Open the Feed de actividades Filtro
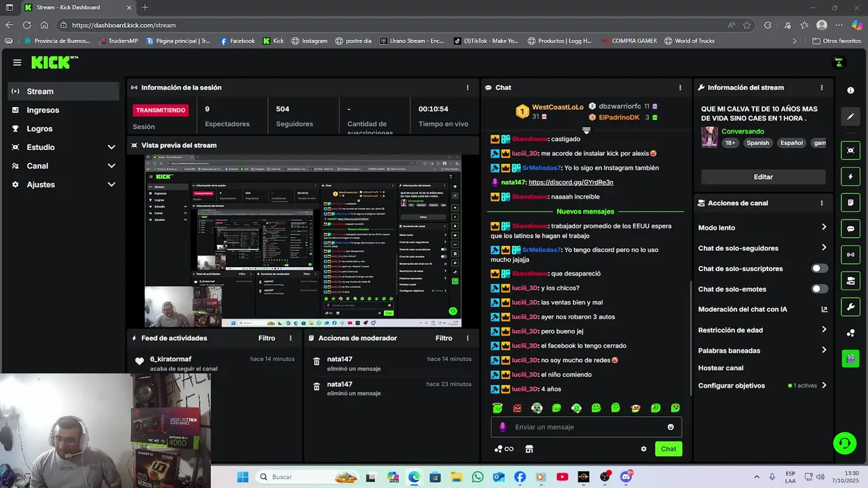868x488 pixels. 267,338
